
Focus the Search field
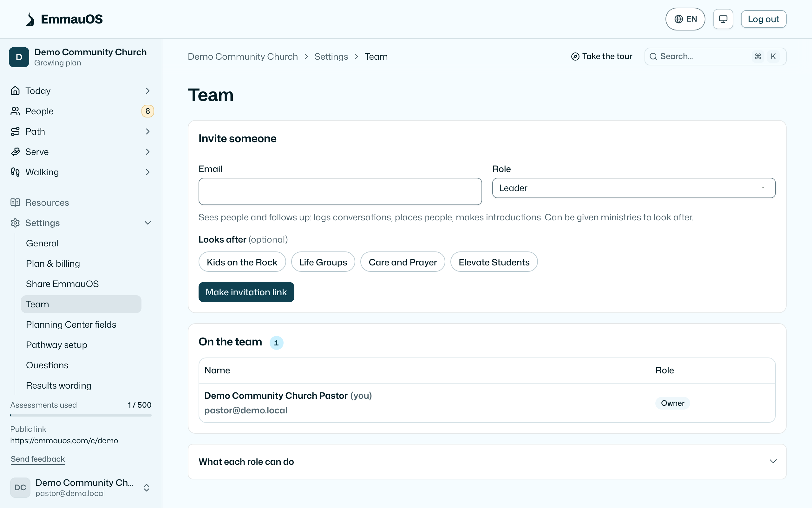(715, 56)
